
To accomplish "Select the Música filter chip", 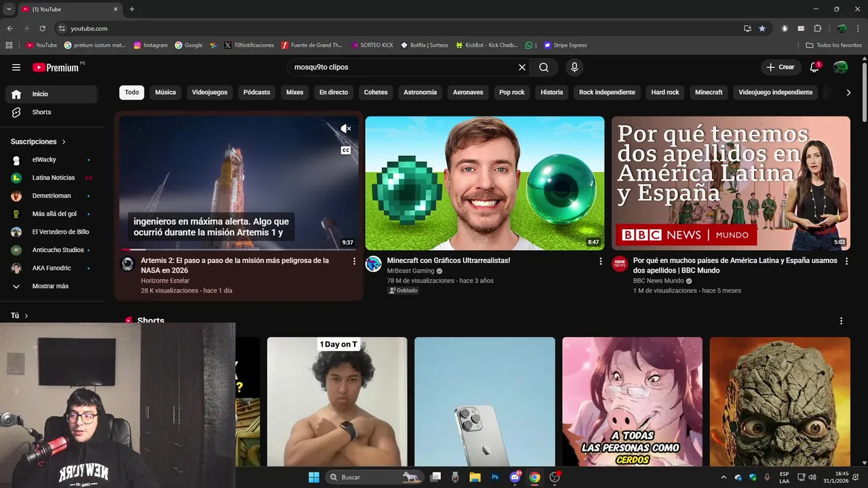I will coord(165,92).
